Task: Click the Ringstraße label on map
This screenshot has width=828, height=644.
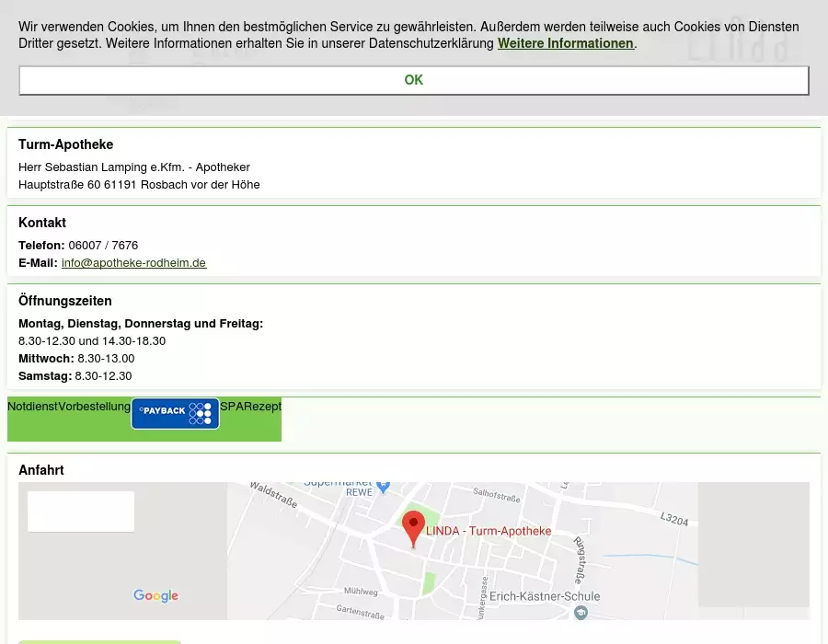Action: [579, 559]
